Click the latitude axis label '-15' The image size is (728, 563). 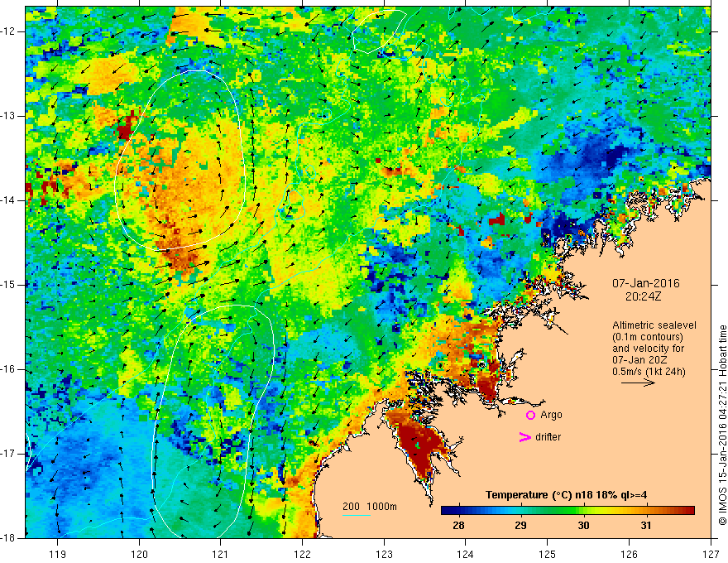[8, 285]
